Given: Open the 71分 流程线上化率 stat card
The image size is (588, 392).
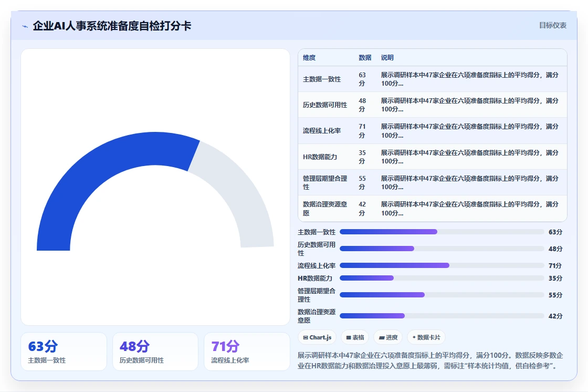Looking at the screenshot, I should (247, 352).
